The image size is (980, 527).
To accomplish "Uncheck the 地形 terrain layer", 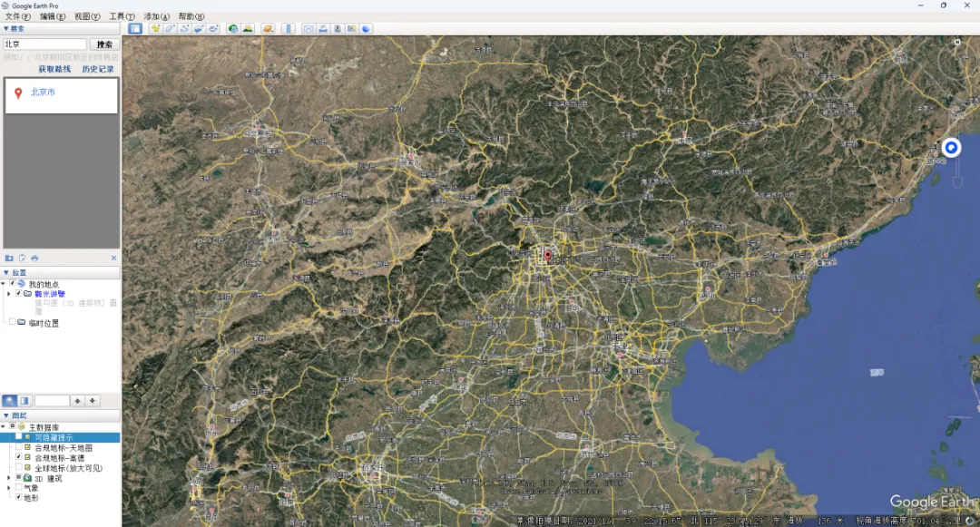I will [x=19, y=497].
